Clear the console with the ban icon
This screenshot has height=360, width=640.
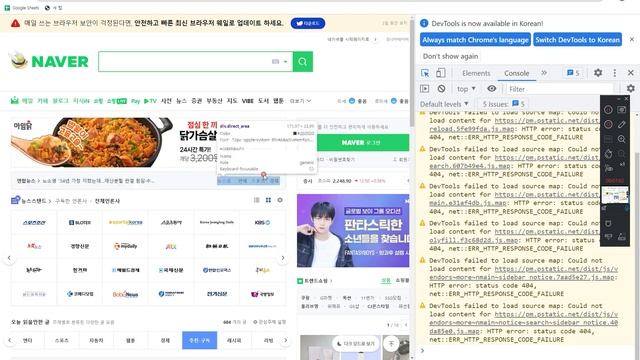pyautogui.click(x=441, y=89)
